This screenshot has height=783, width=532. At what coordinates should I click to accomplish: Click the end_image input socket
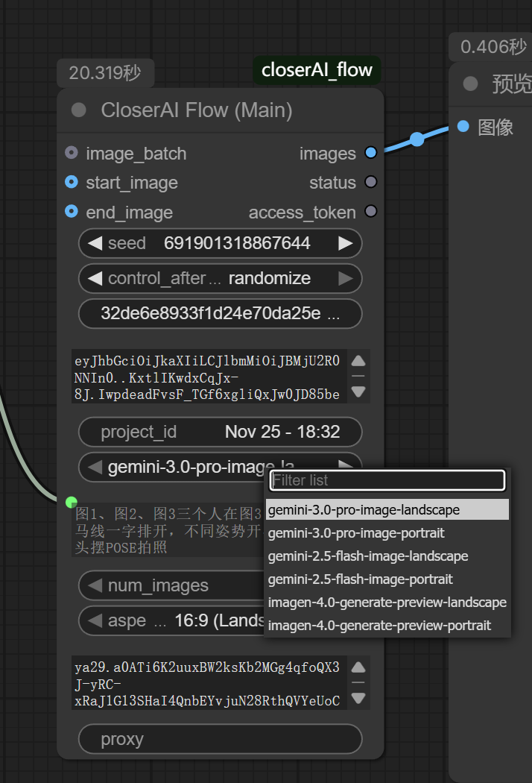[x=72, y=212]
